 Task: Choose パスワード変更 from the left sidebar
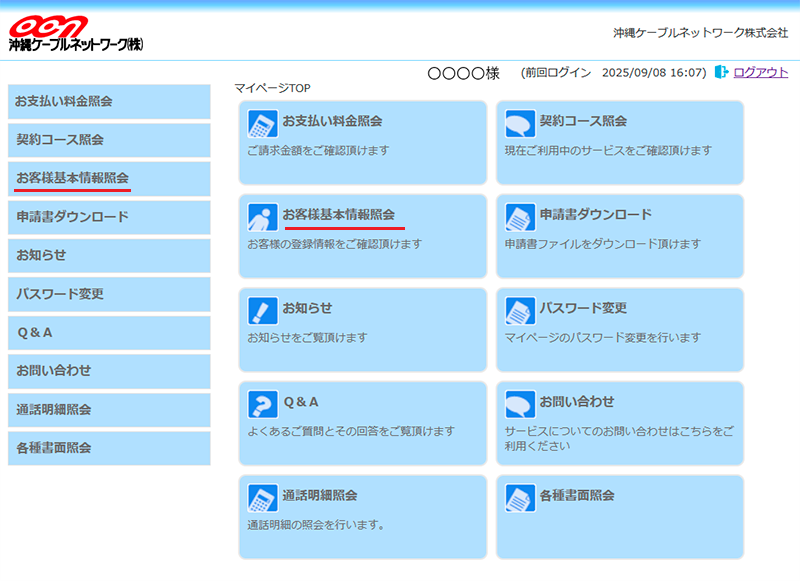[x=109, y=294]
